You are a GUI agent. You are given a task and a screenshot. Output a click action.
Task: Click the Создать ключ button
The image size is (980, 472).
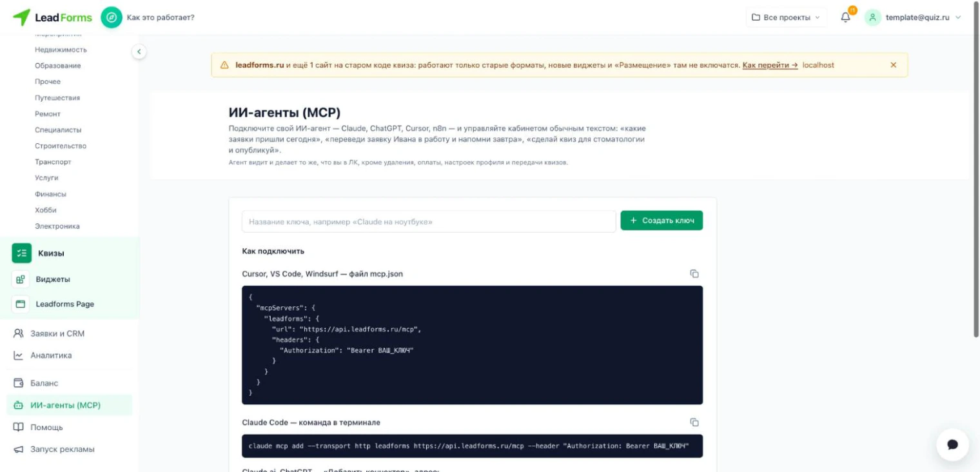click(661, 221)
